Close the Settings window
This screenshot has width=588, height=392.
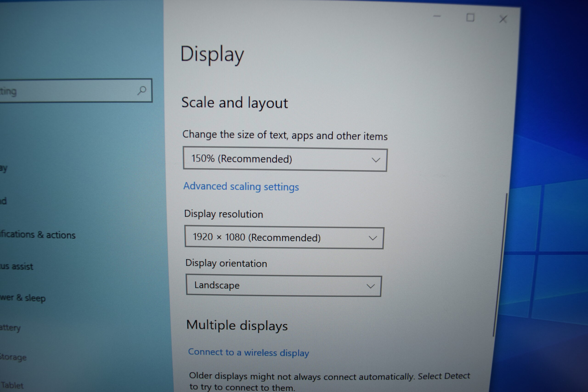point(503,19)
